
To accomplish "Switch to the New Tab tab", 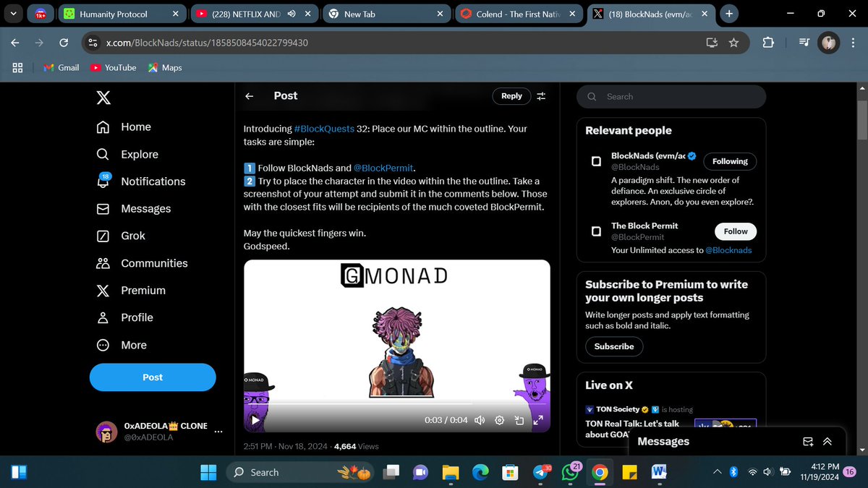I will pos(387,14).
